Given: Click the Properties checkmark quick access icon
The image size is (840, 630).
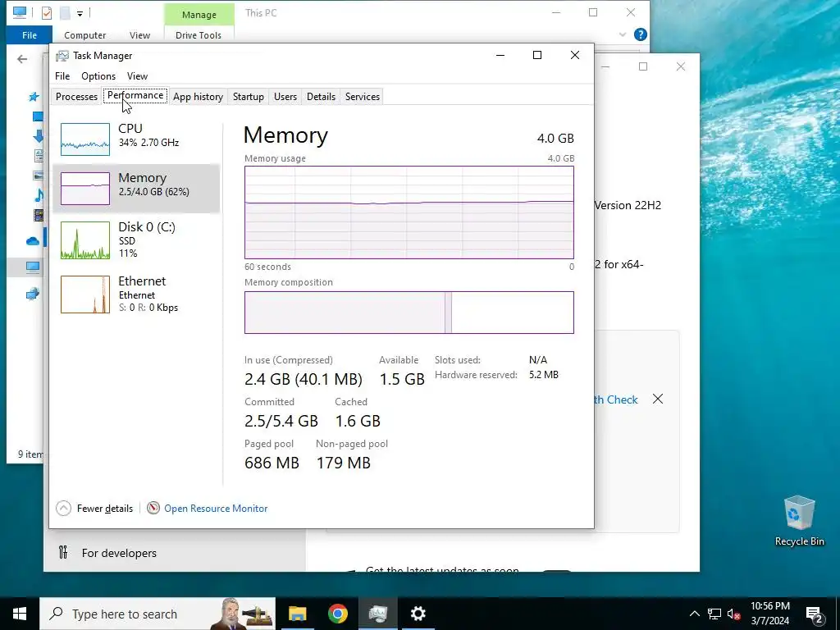Looking at the screenshot, I should click(47, 12).
